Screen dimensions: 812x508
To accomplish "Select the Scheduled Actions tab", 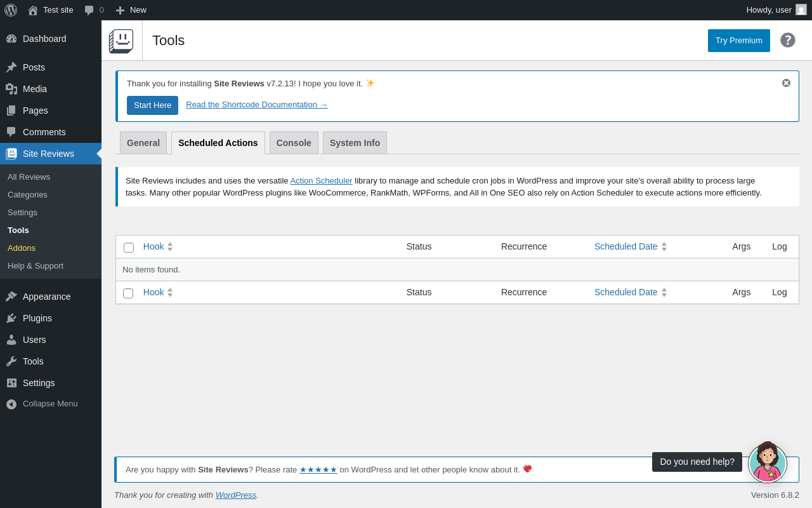I will point(218,143).
